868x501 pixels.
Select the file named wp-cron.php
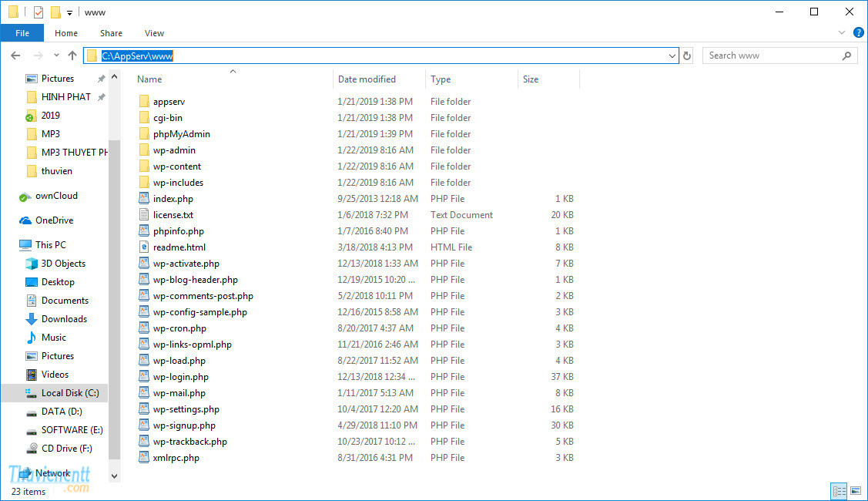pyautogui.click(x=180, y=328)
